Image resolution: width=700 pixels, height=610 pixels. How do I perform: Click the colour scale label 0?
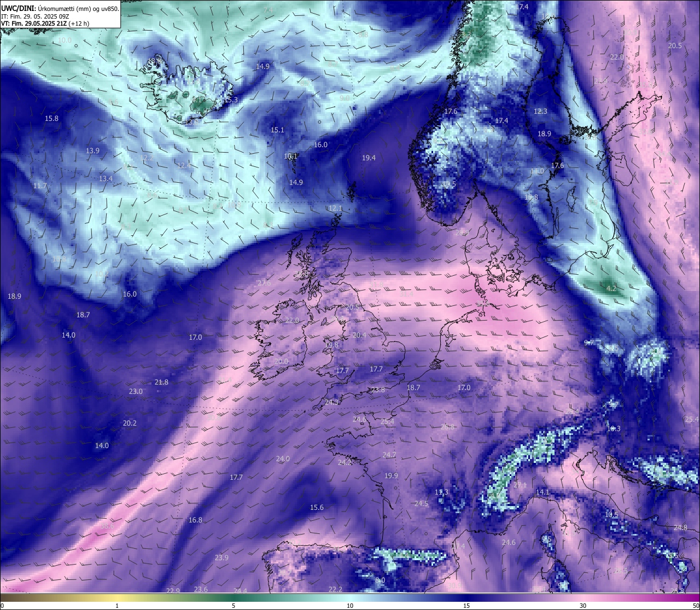coord(2,606)
